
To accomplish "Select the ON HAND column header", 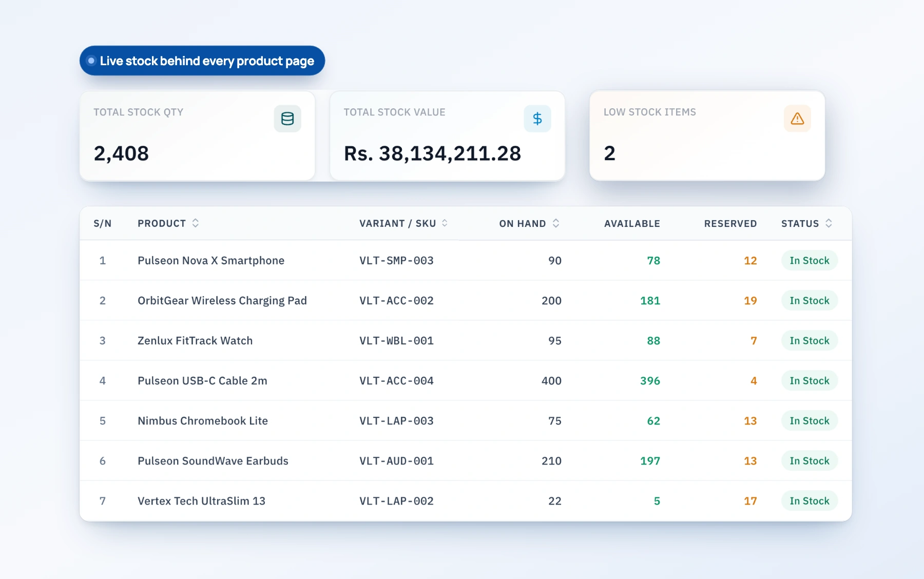I will point(523,223).
